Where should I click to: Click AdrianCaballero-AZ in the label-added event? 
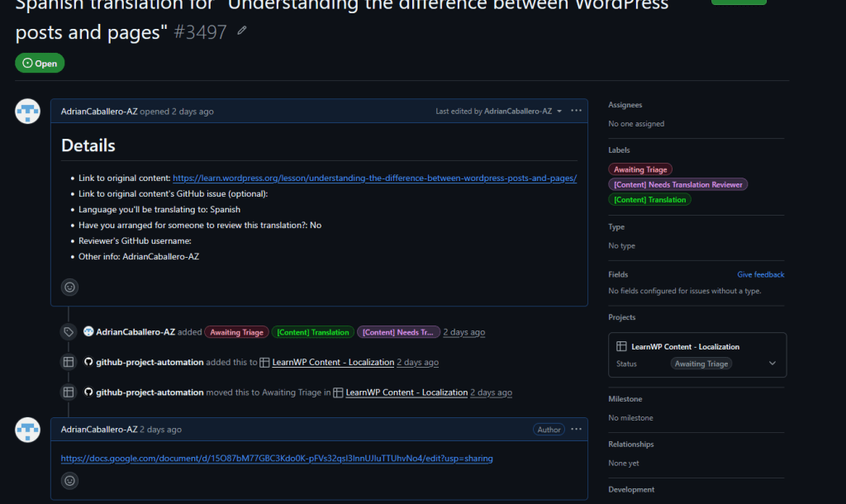pos(135,332)
